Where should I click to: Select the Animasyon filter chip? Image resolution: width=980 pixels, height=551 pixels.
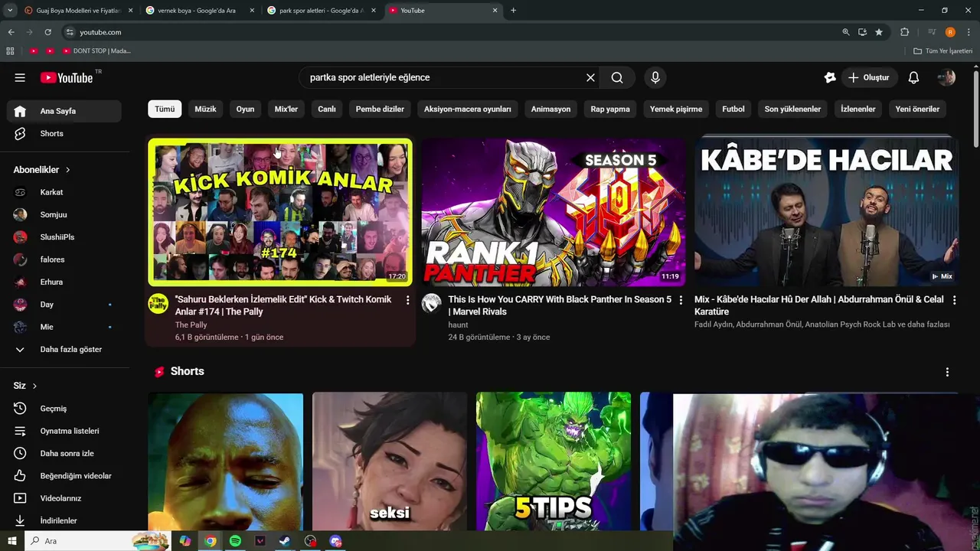[550, 109]
